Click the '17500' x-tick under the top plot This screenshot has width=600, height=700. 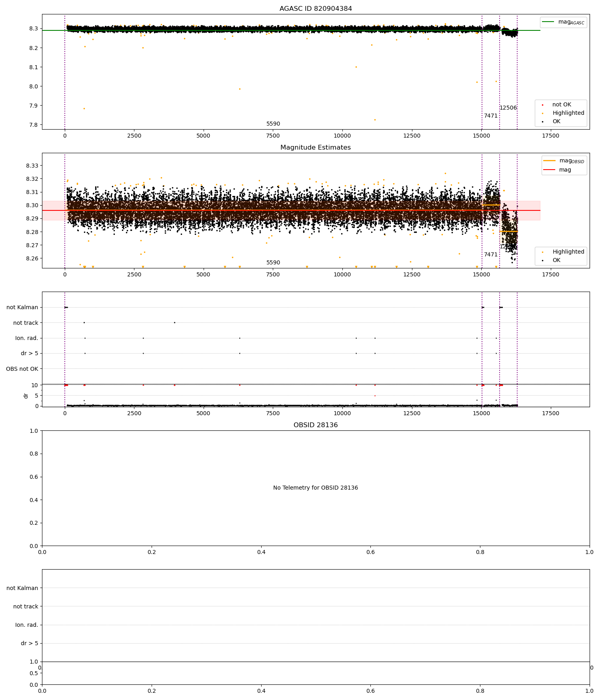[550, 136]
